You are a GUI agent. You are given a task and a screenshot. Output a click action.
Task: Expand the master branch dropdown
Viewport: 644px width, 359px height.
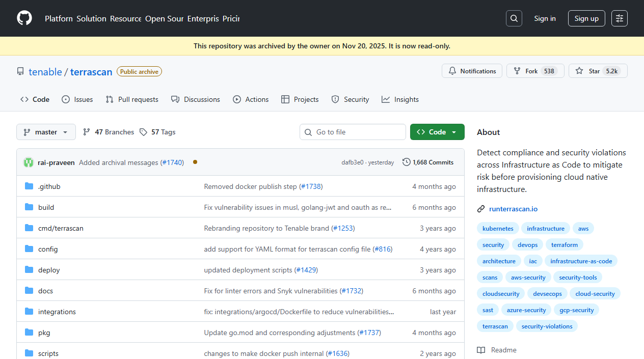pos(46,132)
